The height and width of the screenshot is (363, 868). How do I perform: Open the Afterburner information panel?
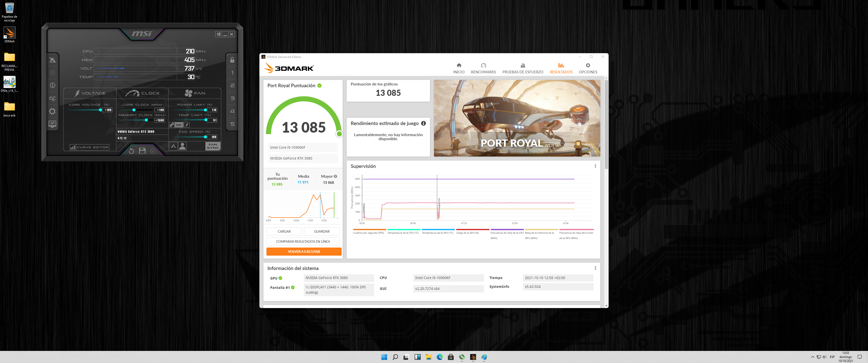tap(52, 85)
